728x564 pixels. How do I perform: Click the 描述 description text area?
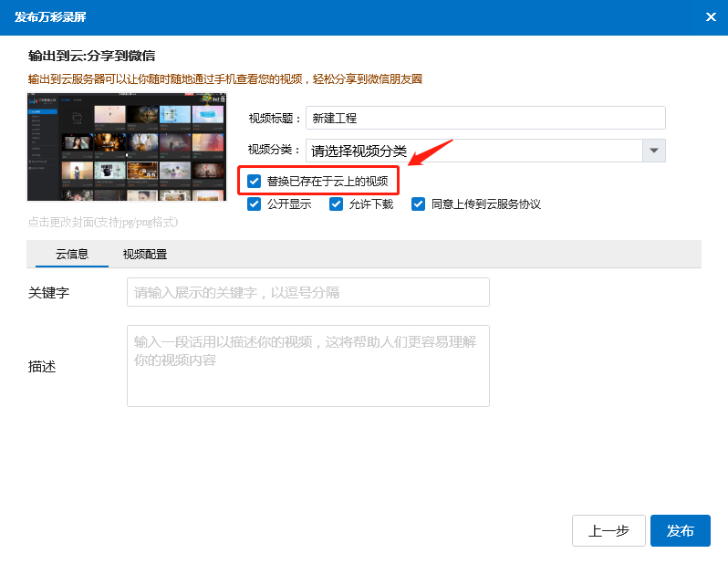307,365
